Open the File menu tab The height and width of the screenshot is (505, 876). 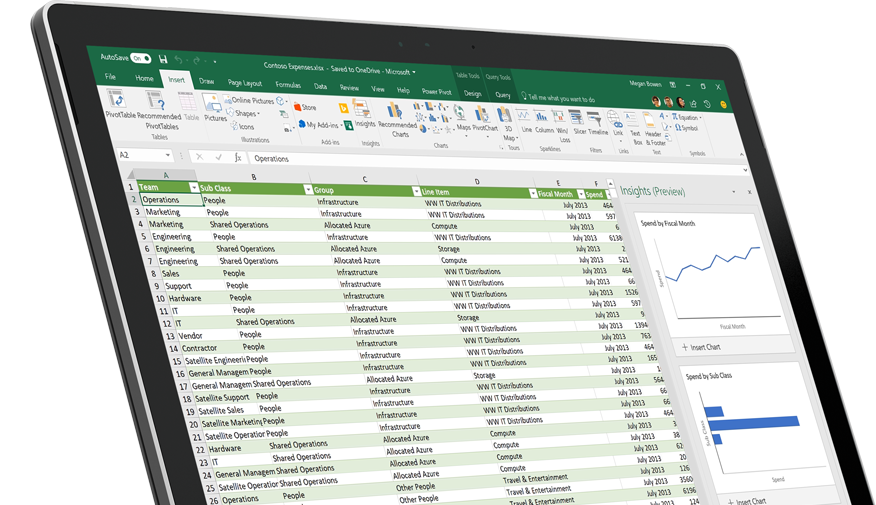click(110, 77)
